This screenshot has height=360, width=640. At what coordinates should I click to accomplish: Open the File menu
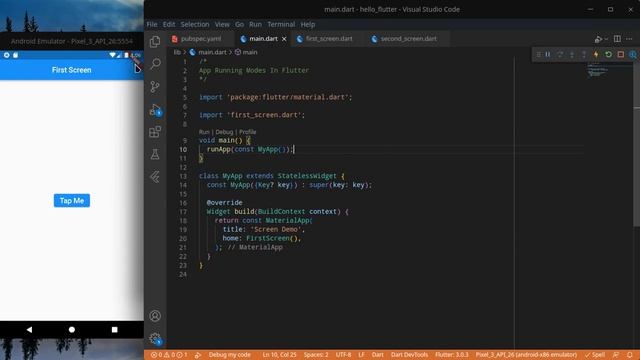pyautogui.click(x=152, y=24)
